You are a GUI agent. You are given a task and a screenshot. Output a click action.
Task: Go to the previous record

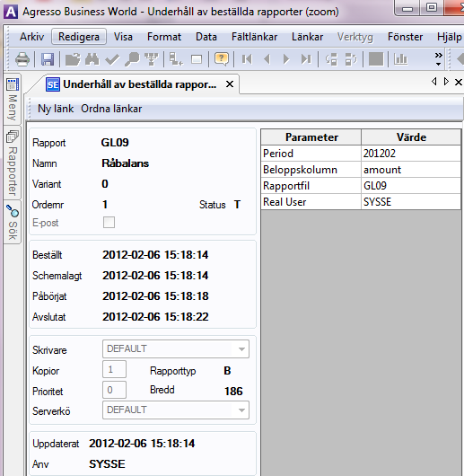tap(267, 59)
